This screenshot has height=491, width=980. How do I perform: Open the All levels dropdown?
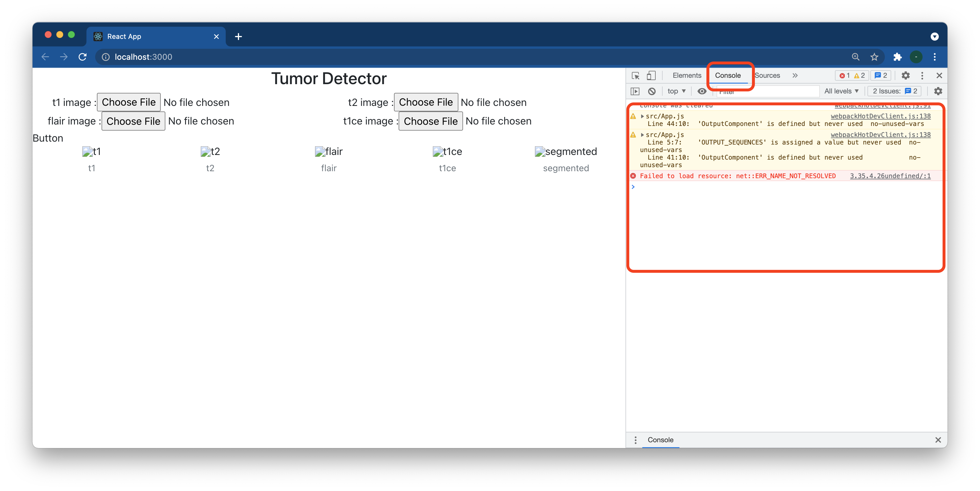coord(841,91)
